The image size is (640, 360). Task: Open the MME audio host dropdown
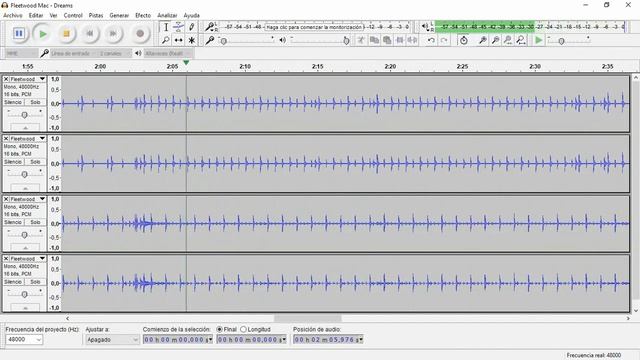(21, 53)
